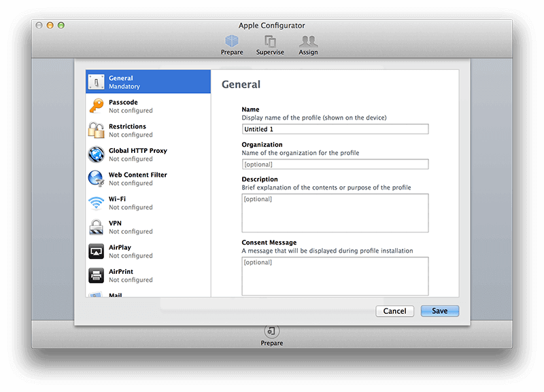Image resolution: width=544 pixels, height=392 pixels.
Task: Save the profile
Action: [x=439, y=310]
